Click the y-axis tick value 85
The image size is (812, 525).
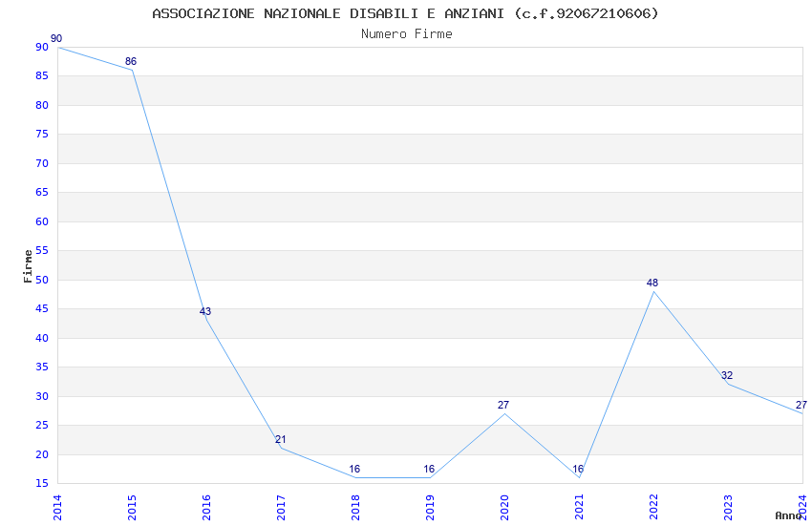pyautogui.click(x=42, y=76)
